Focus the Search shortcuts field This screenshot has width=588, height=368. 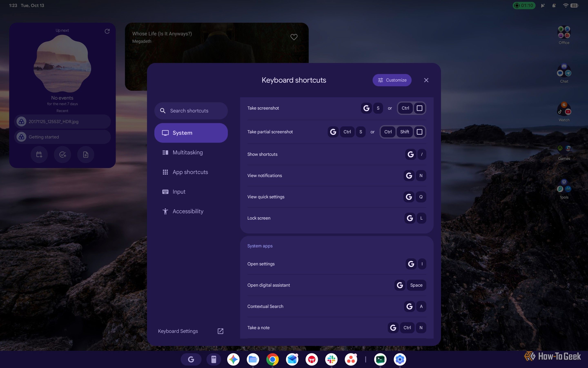point(191,111)
